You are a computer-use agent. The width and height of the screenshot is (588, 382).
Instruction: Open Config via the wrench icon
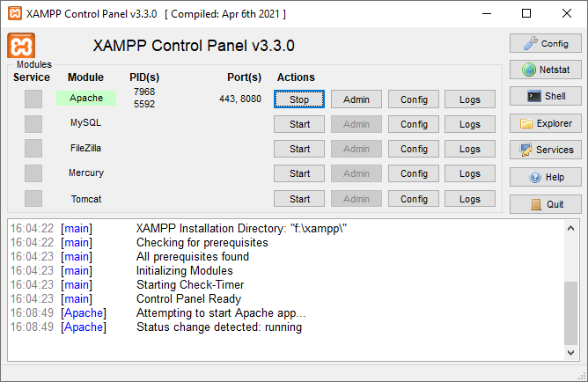coord(530,43)
